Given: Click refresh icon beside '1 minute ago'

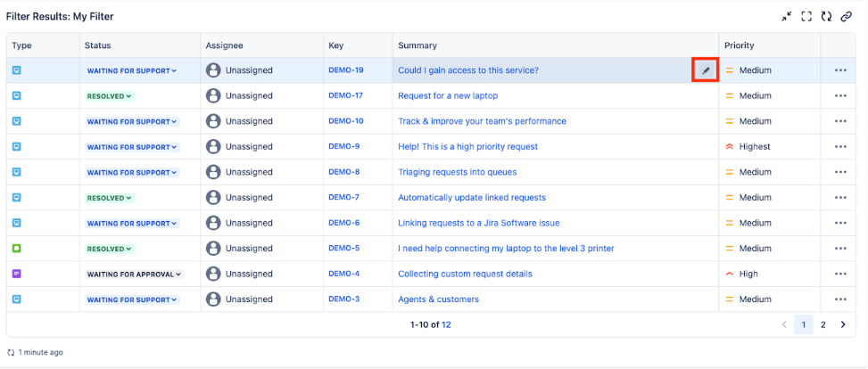Looking at the screenshot, I should click(x=11, y=352).
